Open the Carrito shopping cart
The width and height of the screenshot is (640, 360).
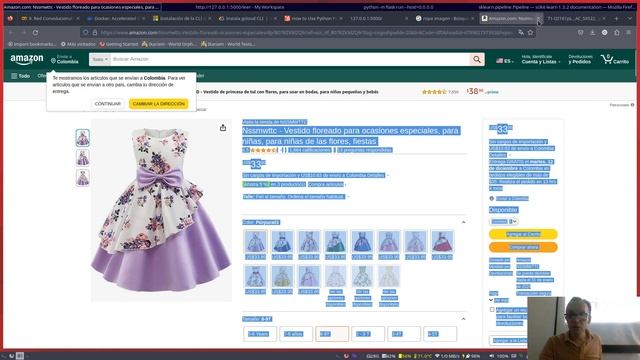pyautogui.click(x=615, y=60)
